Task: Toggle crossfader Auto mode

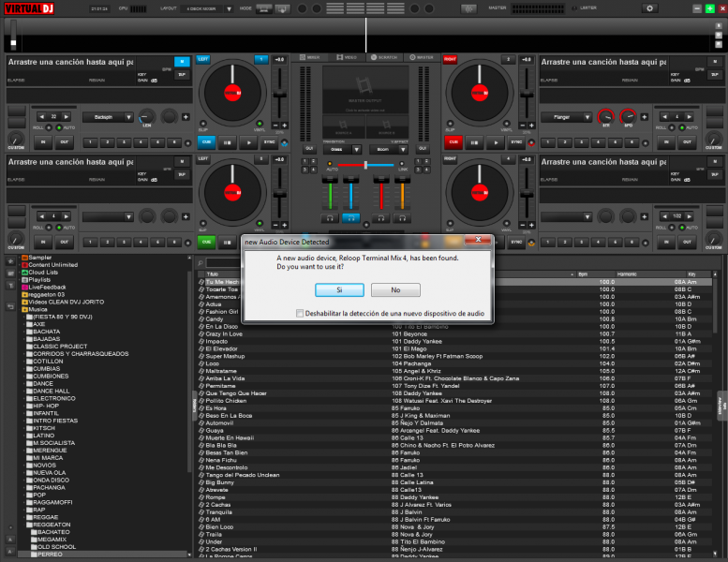Action: pos(330,164)
